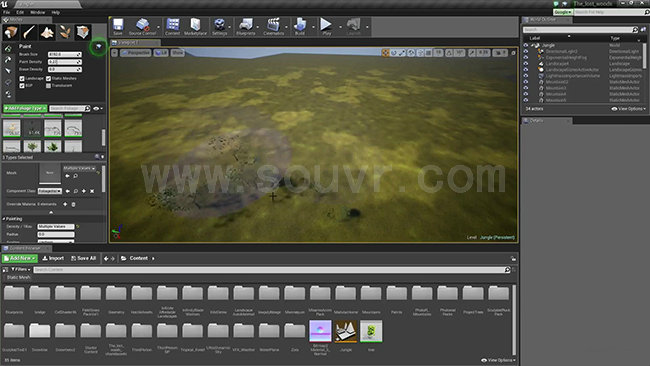This screenshot has height=366, width=650.
Task: Select the Landscape mode mountain icon
Action: coord(47,32)
